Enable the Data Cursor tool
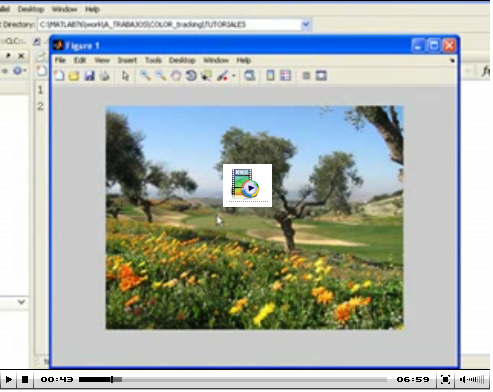Viewport: 493px width, 392px height. pyautogui.click(x=206, y=76)
